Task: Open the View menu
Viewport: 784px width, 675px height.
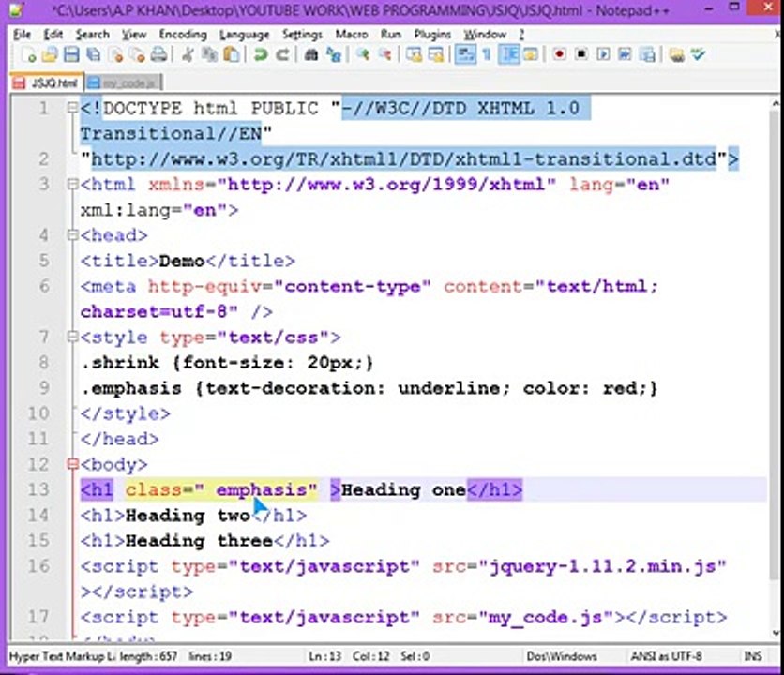Action: (x=134, y=34)
